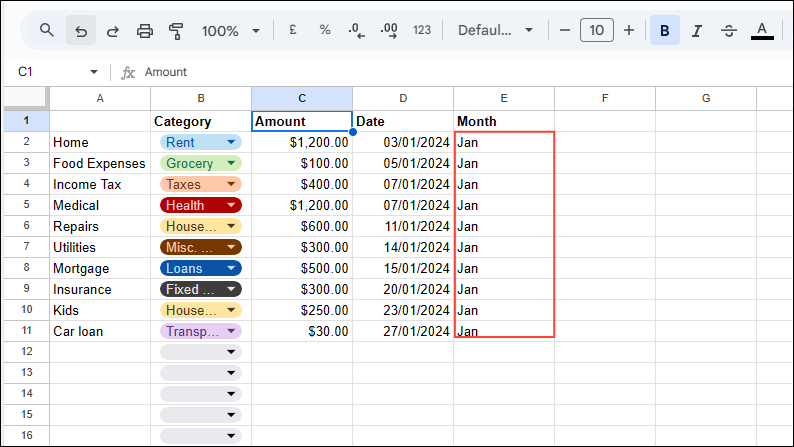
Task: Decrease font size with minus button
Action: tap(565, 30)
